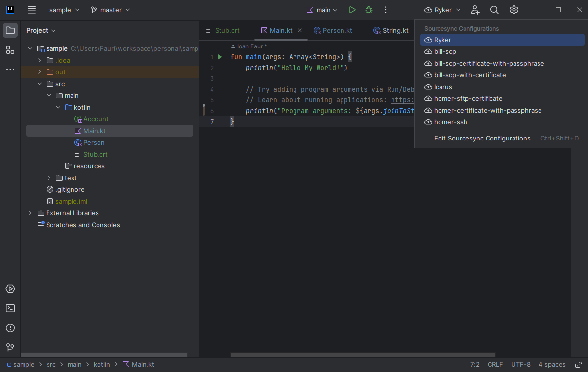Start a debug session with the bug icon

(368, 9)
